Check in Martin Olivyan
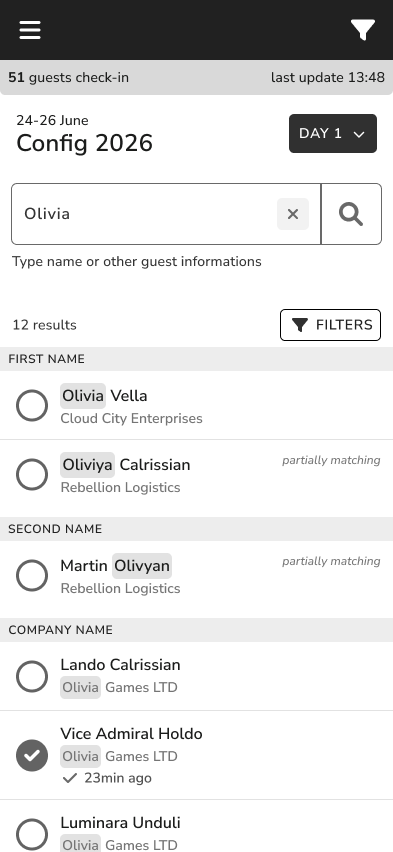Screen dimensions: 393x852 (32, 575)
